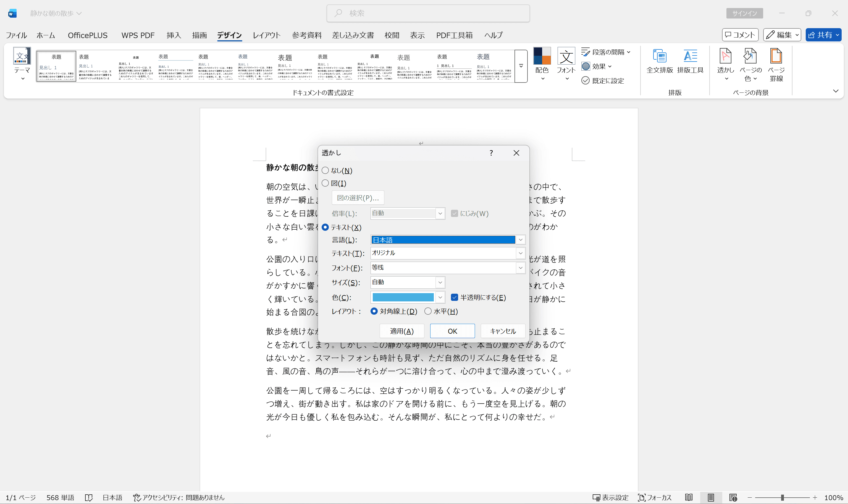Image resolution: width=848 pixels, height=504 pixels.
Task: Uncheck the 半透明にする checkbox
Action: (x=455, y=298)
